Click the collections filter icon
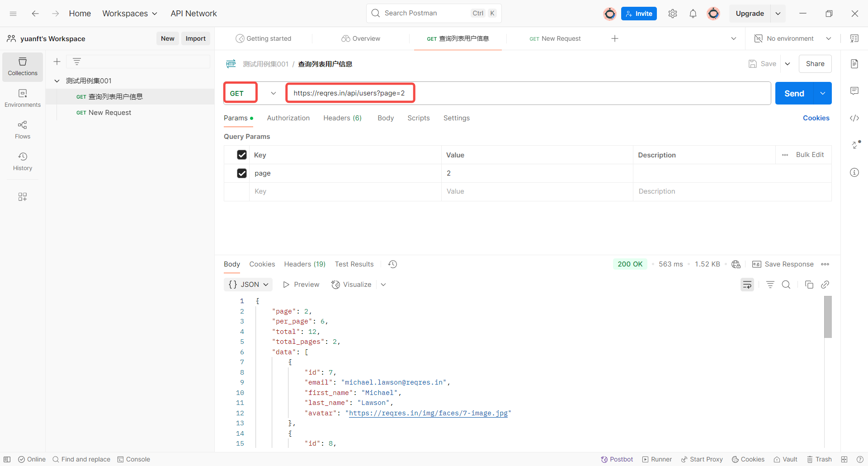This screenshot has width=868, height=466. 77,62
